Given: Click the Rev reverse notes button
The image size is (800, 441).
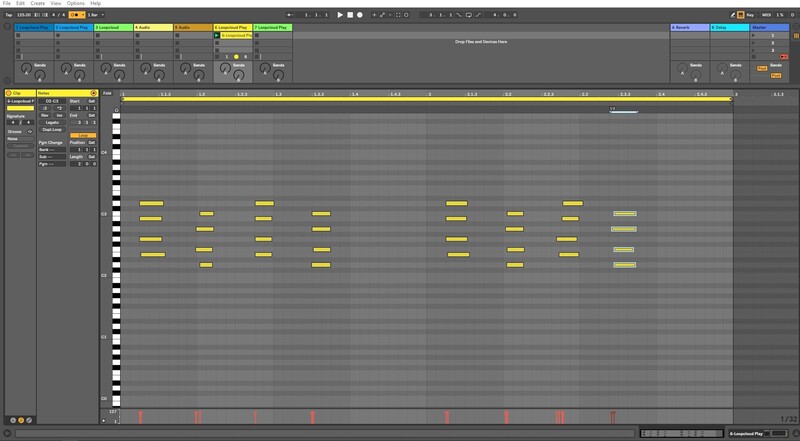Looking at the screenshot, I should [45, 115].
